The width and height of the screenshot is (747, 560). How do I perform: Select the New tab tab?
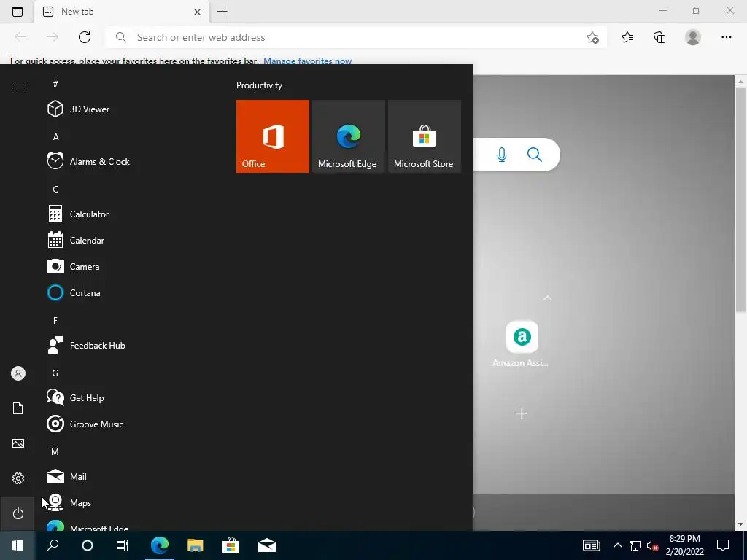click(x=122, y=12)
